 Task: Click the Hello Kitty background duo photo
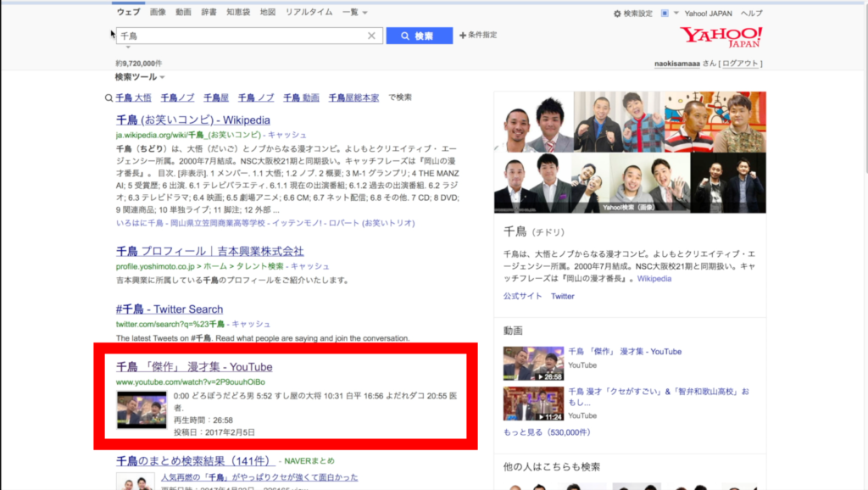pos(715,122)
